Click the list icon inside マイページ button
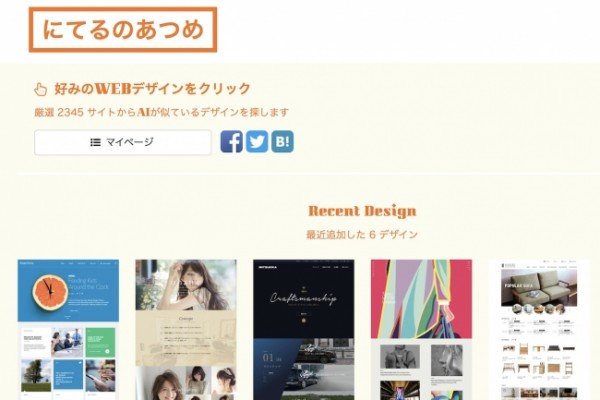Screen dimensions: 600x400 [x=95, y=142]
